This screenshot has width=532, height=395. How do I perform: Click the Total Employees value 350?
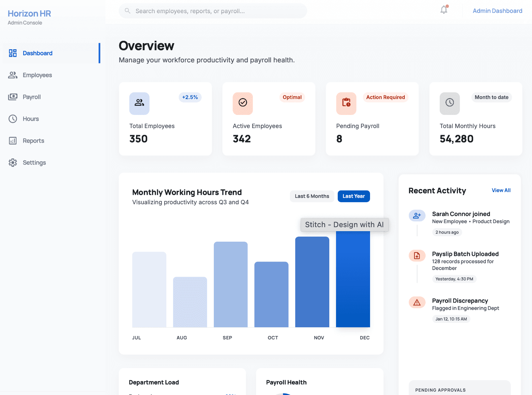point(138,139)
